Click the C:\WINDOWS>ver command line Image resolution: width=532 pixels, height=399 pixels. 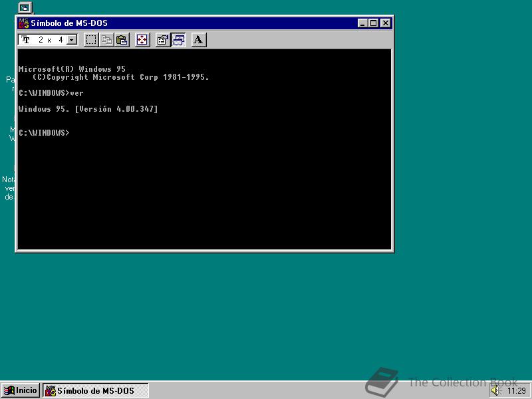click(x=51, y=93)
